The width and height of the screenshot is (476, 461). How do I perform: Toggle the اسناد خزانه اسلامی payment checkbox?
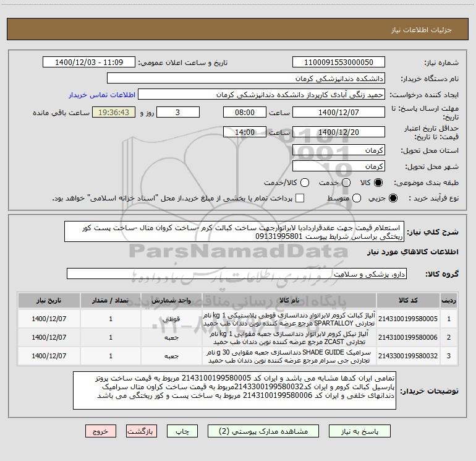(x=300, y=198)
